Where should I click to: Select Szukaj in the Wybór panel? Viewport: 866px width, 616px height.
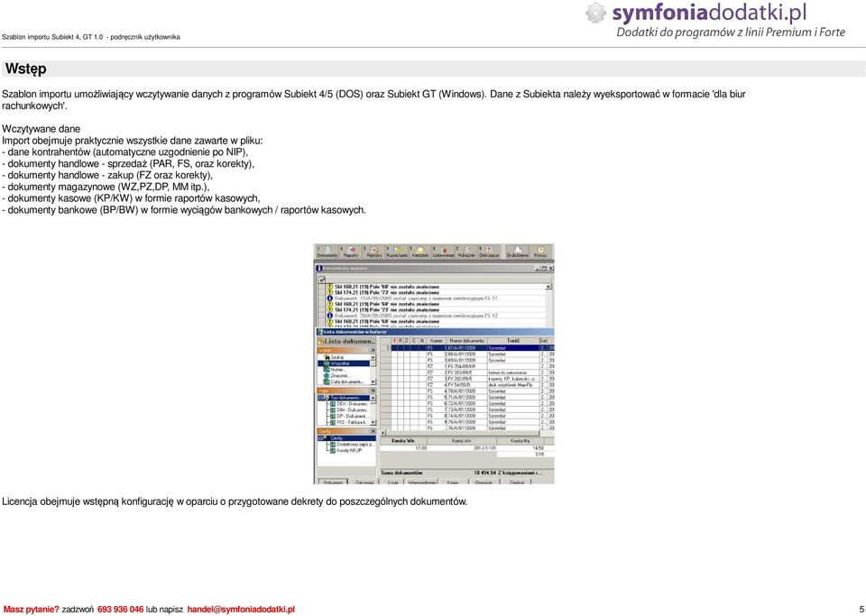(x=336, y=357)
